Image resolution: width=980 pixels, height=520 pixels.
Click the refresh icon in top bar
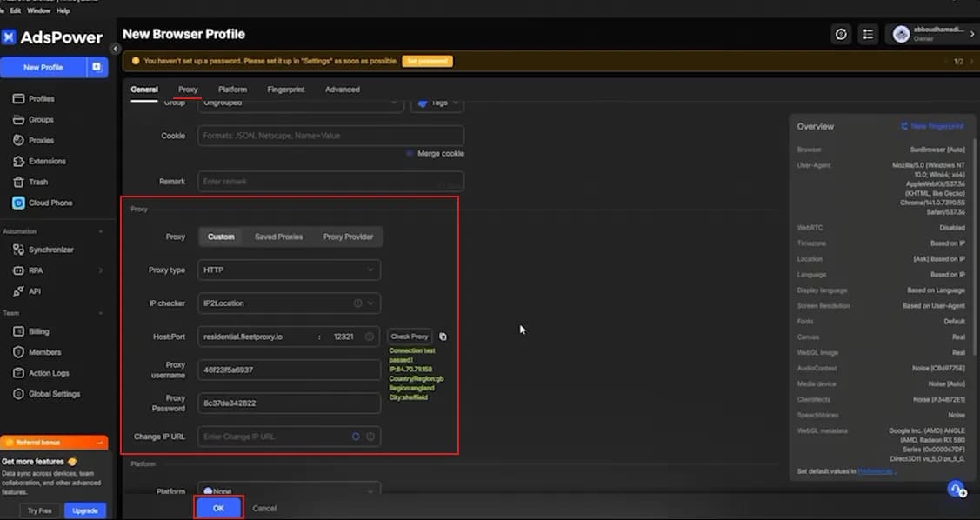(x=841, y=35)
